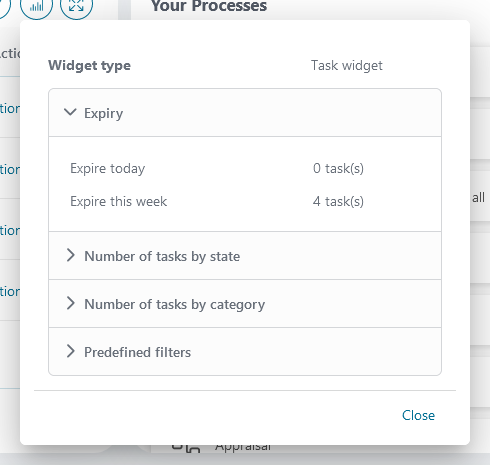Click the Widget type label

tap(89, 65)
